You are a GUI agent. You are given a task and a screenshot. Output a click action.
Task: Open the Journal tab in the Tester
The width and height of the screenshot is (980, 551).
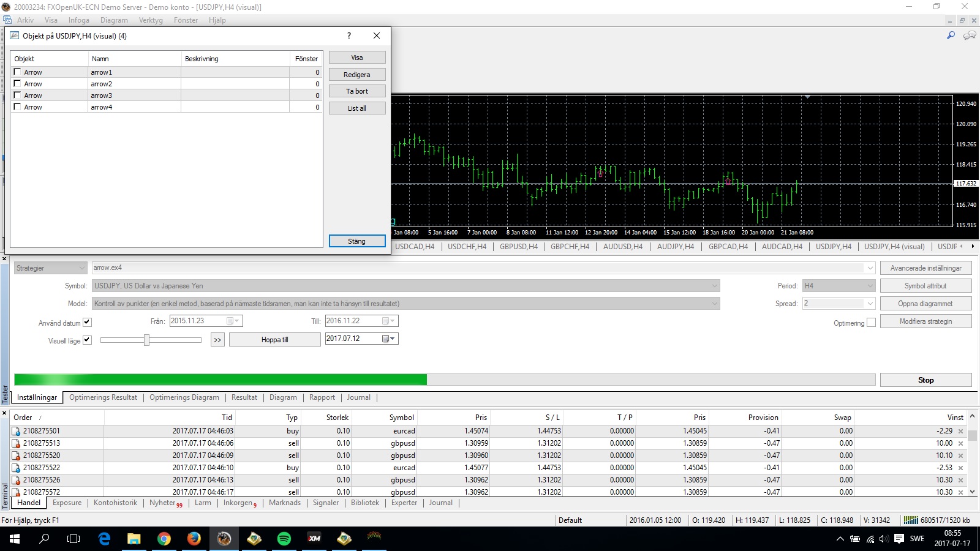click(359, 397)
